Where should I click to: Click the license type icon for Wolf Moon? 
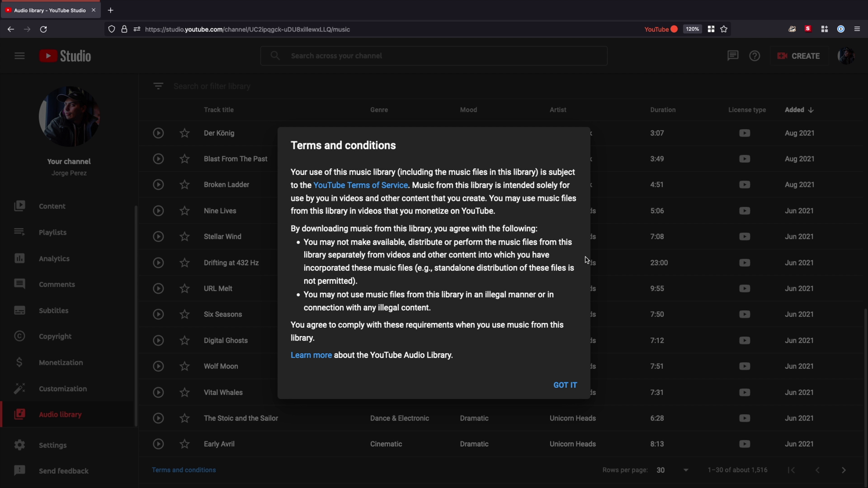pyautogui.click(x=744, y=366)
